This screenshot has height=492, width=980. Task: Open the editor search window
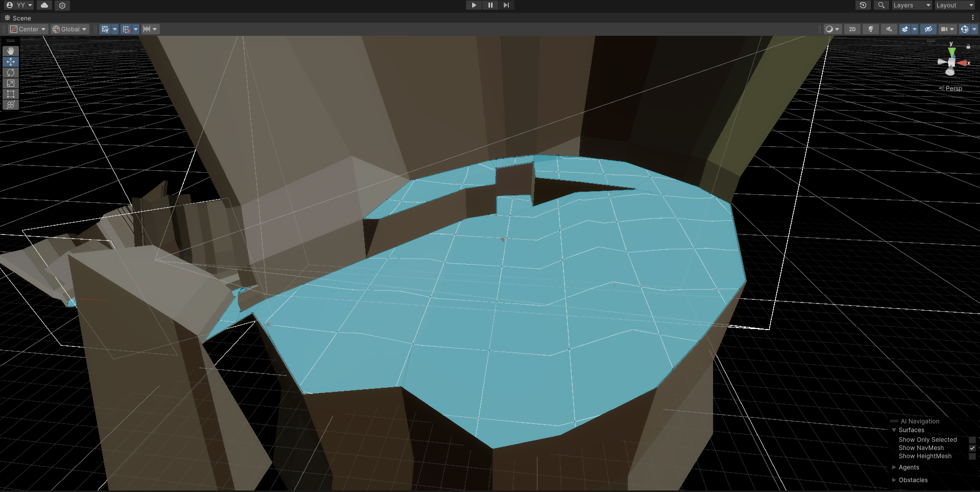881,5
